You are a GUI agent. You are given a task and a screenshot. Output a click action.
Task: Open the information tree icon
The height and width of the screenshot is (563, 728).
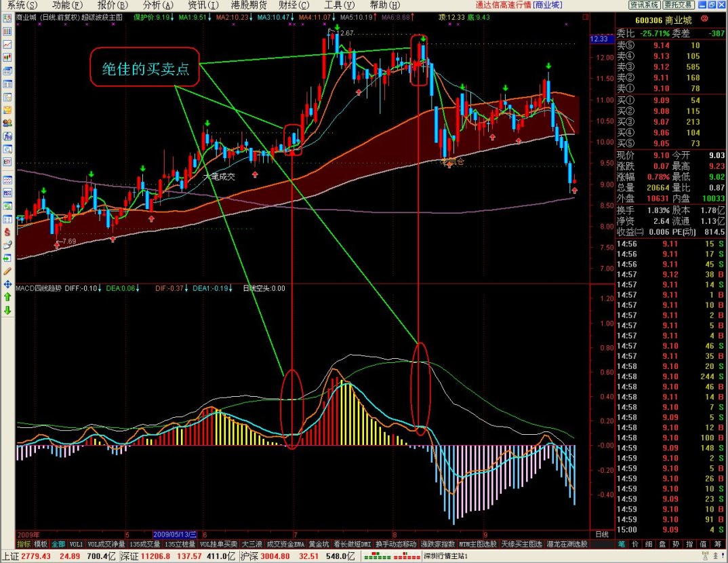[7, 97]
